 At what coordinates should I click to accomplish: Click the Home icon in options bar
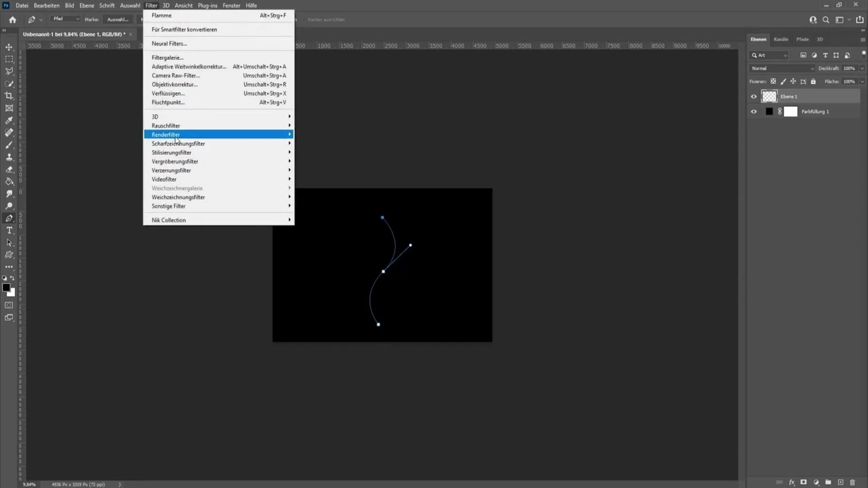13,19
